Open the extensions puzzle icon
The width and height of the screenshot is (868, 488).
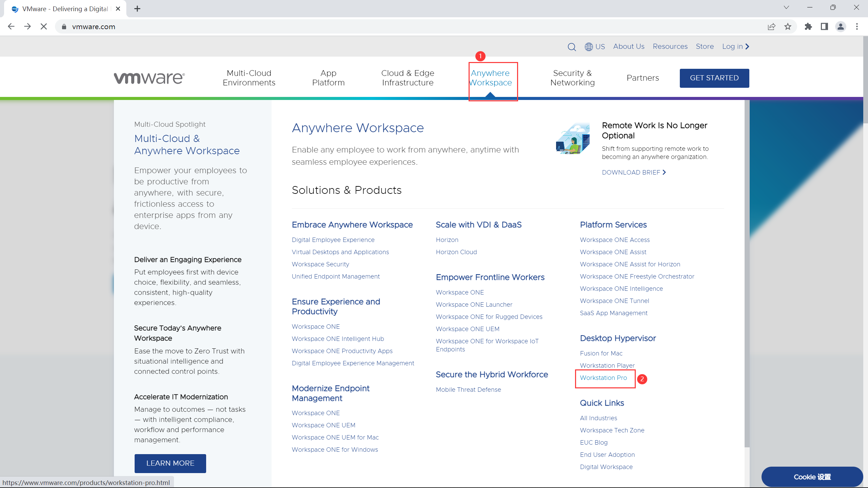click(808, 26)
